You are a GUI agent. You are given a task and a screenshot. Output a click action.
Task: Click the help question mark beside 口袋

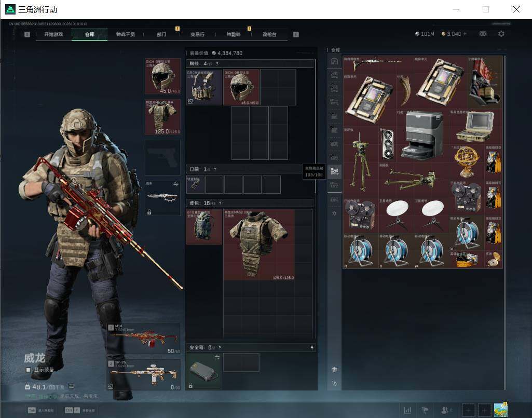(215, 169)
